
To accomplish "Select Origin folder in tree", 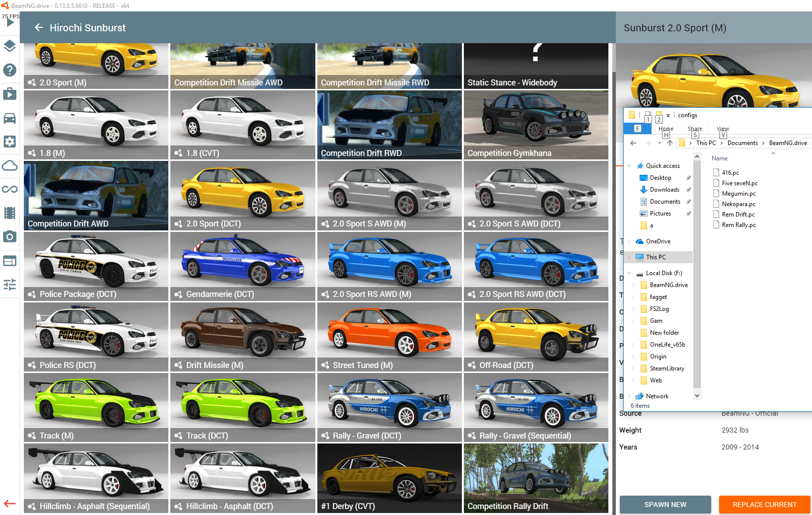I will 658,357.
